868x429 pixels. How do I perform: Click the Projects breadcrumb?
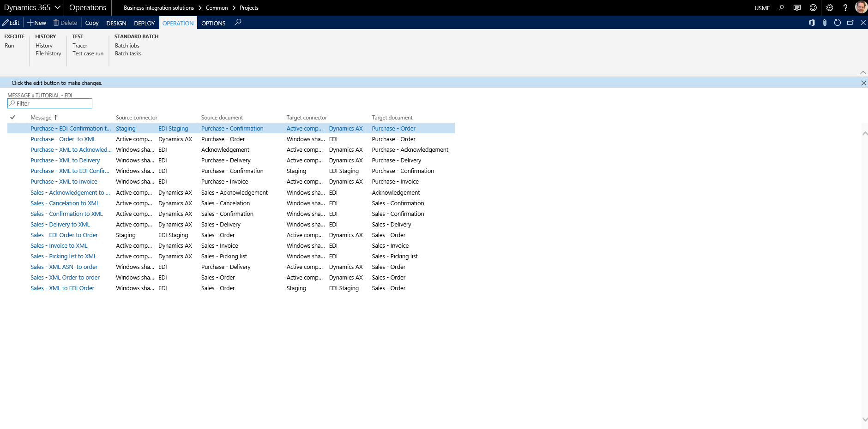tap(249, 8)
